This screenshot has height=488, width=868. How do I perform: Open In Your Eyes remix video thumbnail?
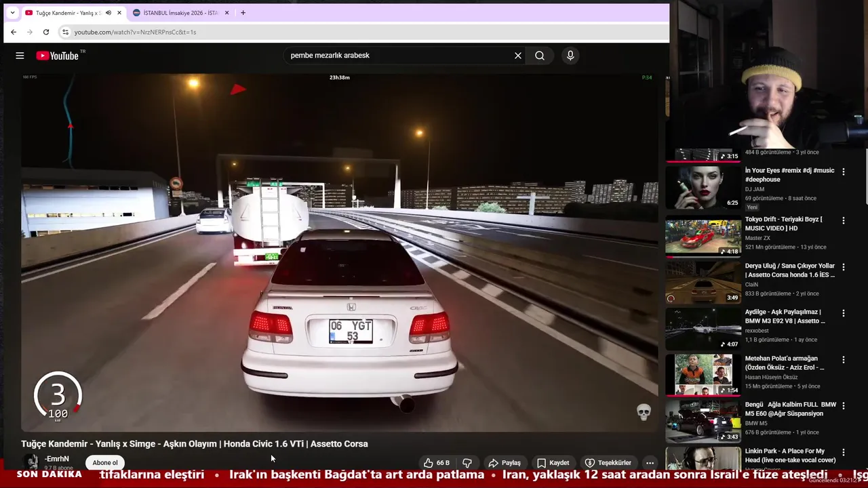[703, 188]
